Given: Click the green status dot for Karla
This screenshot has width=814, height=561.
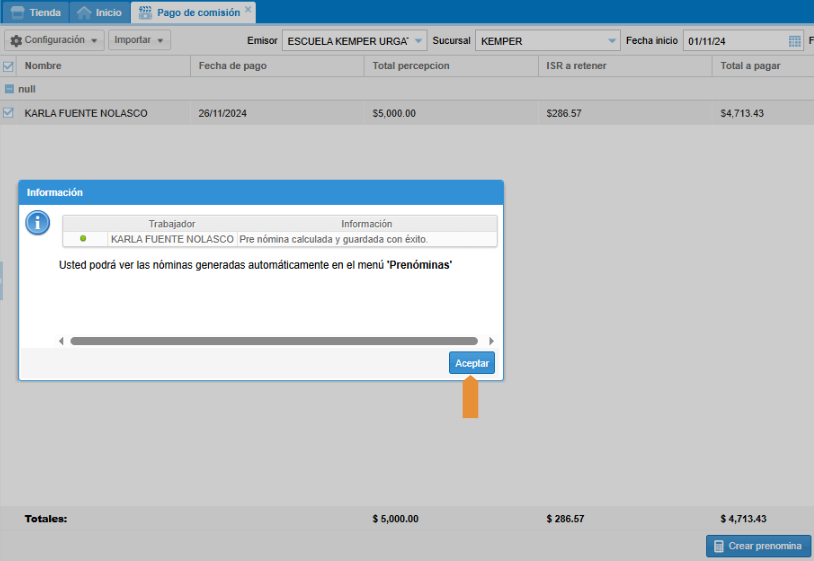Looking at the screenshot, I should [83, 239].
